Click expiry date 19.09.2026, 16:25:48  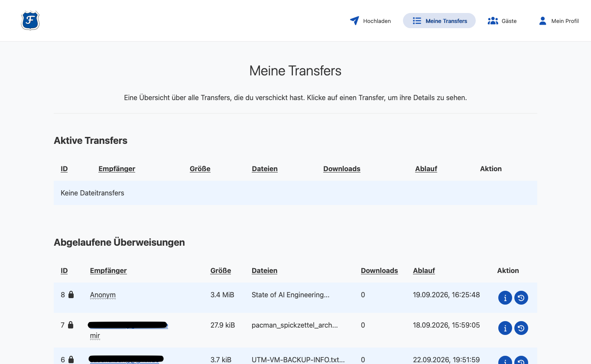(x=446, y=295)
